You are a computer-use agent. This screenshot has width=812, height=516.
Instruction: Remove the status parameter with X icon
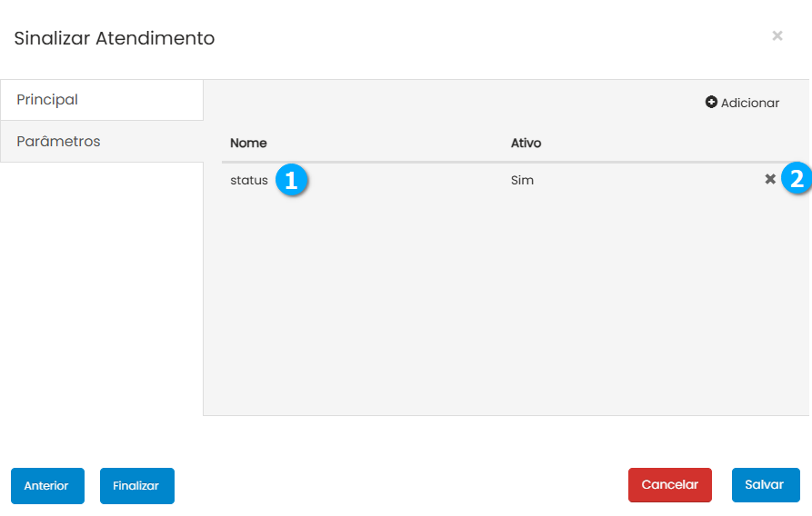[770, 180]
